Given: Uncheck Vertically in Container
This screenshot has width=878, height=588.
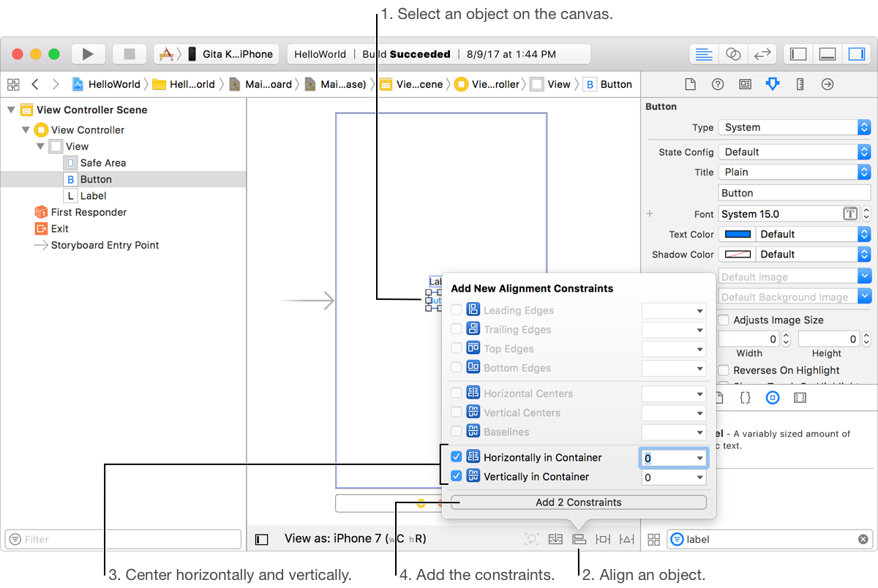Looking at the screenshot, I should (x=457, y=476).
